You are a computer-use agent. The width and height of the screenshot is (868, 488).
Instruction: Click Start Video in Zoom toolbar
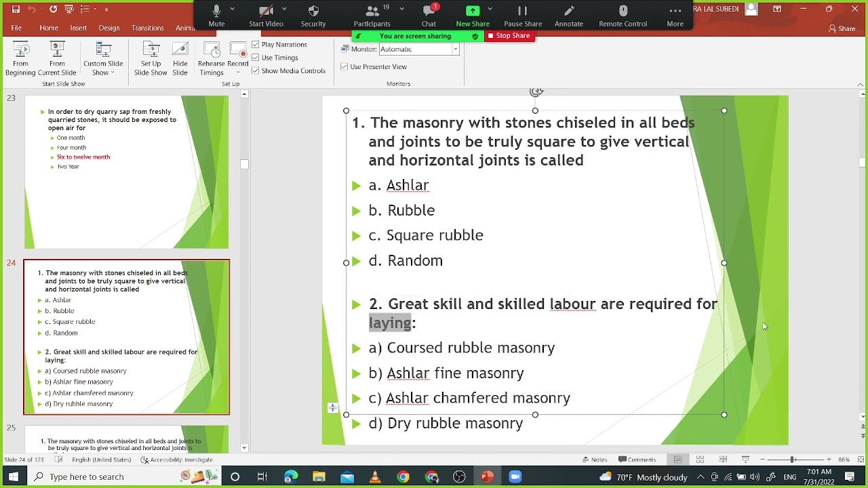(266, 16)
